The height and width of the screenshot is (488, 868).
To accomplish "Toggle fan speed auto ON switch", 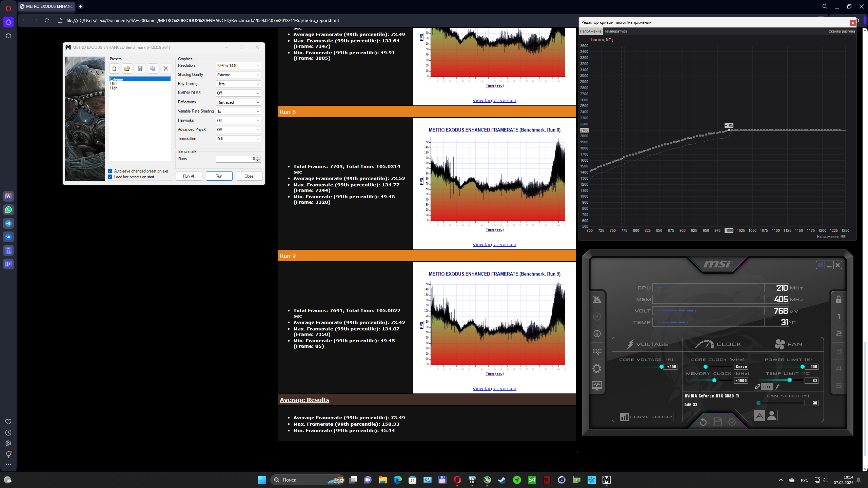I will pos(766,387).
